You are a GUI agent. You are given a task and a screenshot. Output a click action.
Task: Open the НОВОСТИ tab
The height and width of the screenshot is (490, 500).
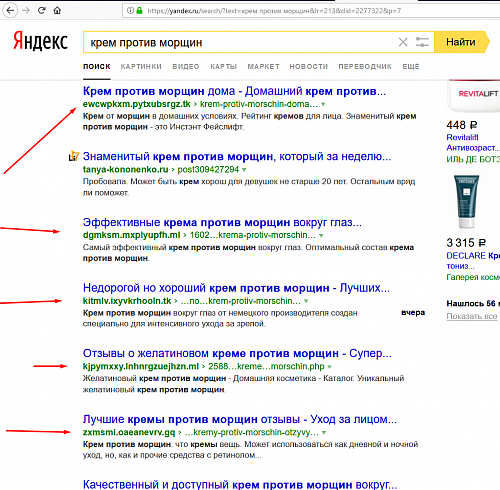tap(309, 67)
